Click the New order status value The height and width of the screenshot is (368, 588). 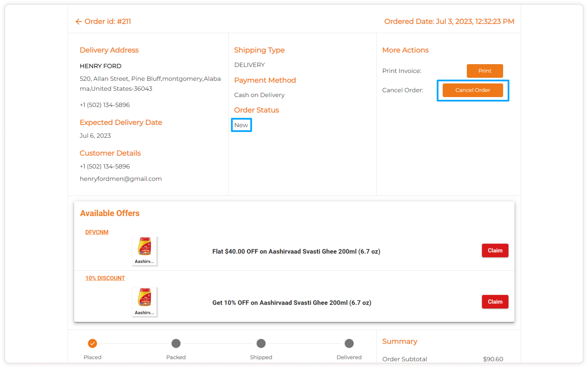pos(241,125)
